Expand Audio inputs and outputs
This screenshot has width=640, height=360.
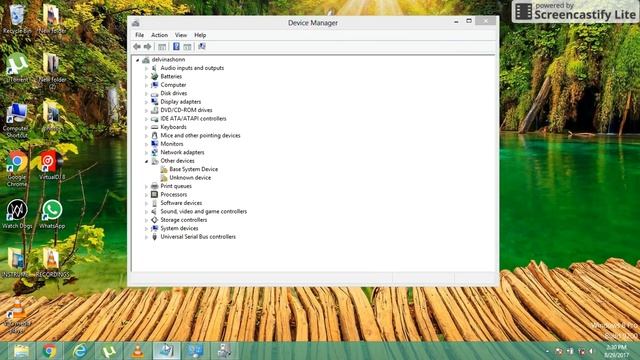(x=146, y=68)
